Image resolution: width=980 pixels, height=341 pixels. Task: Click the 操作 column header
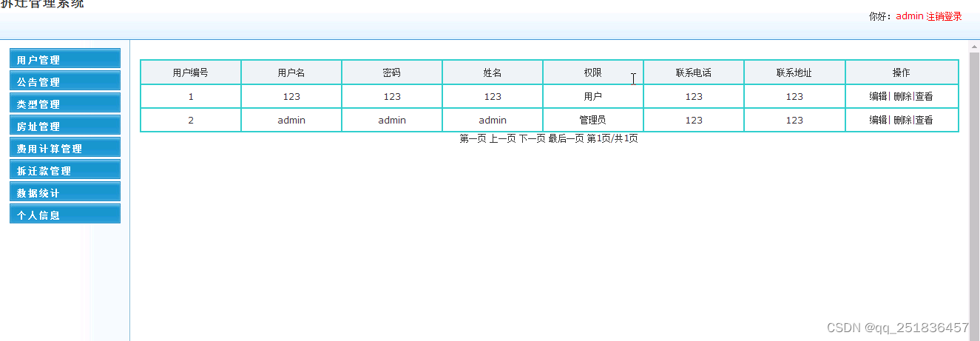coord(902,72)
